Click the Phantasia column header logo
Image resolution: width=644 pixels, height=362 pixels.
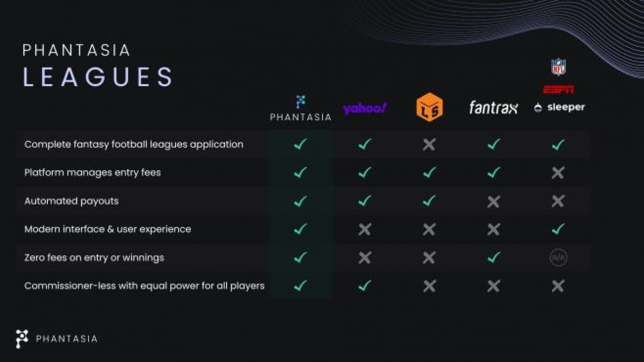[x=301, y=108]
